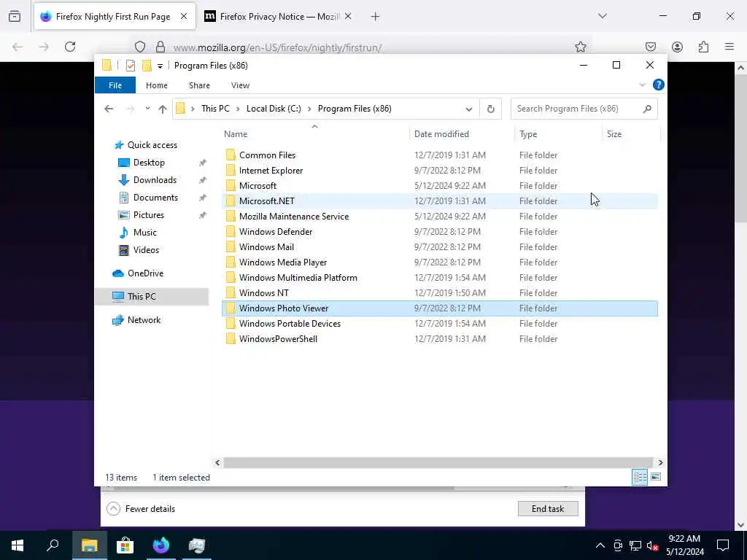Click Firefox account icon
The width and height of the screenshot is (747, 560).
pos(677,47)
